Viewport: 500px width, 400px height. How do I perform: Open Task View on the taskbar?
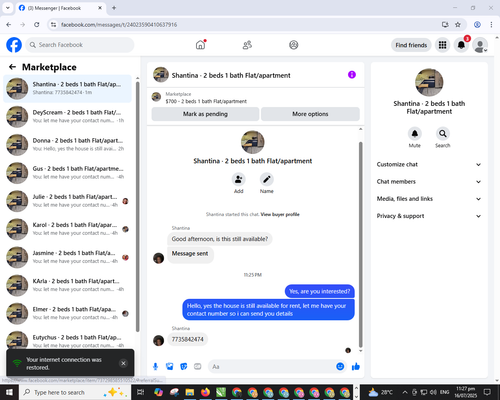click(140, 392)
